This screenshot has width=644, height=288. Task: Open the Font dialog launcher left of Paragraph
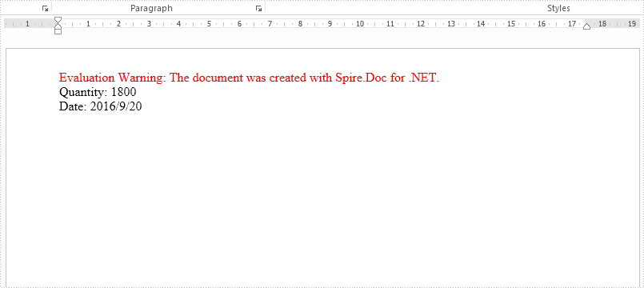(45, 8)
